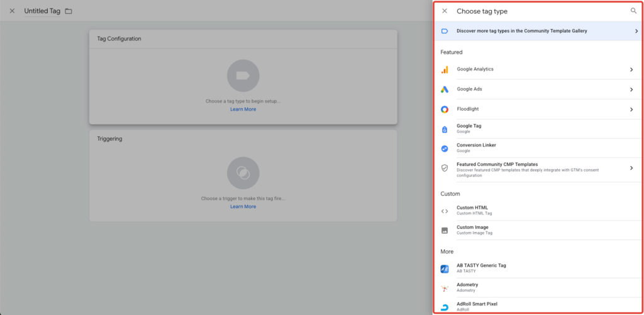The image size is (644, 315).
Task: Open Learn More under Tag Configuration
Action: point(243,109)
